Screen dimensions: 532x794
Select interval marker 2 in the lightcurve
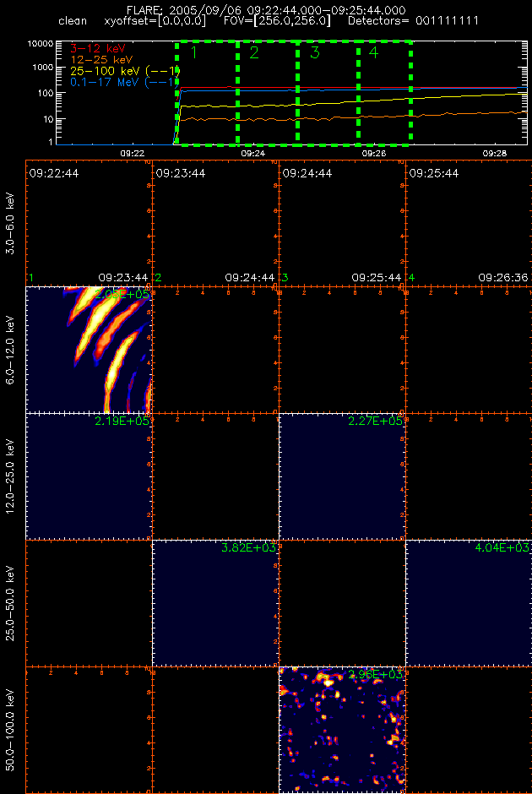254,52
